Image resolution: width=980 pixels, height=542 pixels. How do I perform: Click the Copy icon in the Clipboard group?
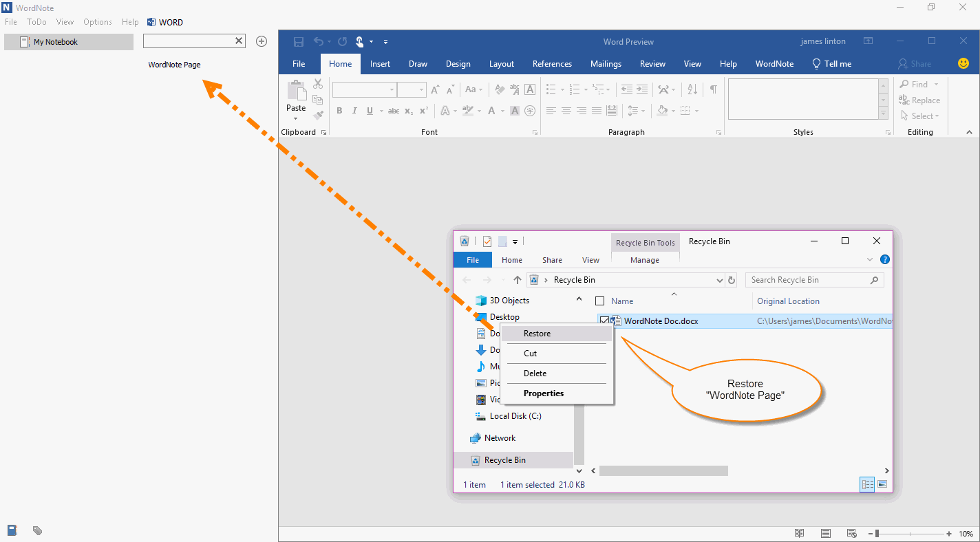click(x=318, y=100)
